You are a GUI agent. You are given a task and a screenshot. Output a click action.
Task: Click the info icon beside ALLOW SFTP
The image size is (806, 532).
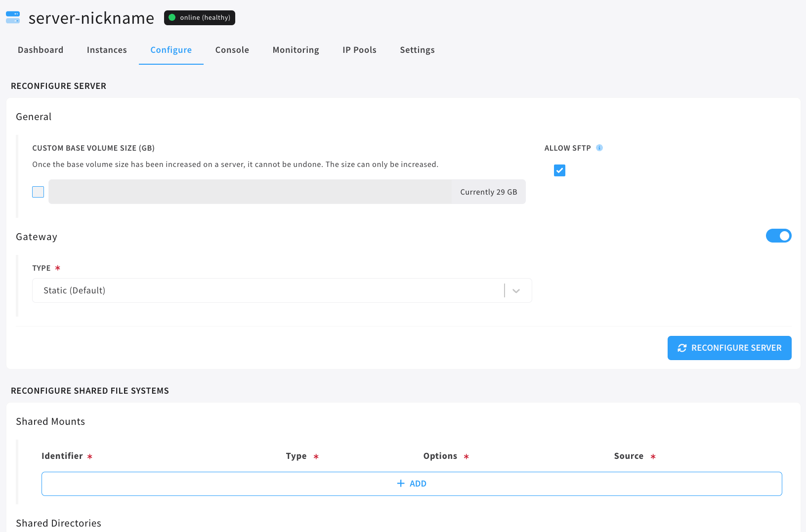tap(600, 148)
